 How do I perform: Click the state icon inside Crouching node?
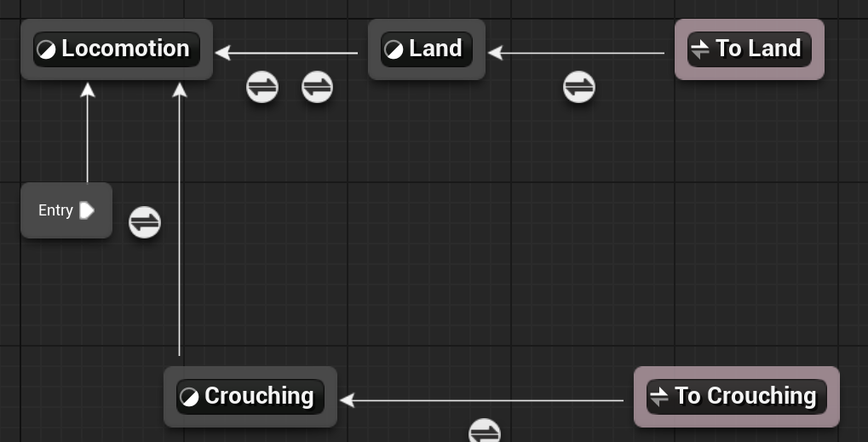189,397
